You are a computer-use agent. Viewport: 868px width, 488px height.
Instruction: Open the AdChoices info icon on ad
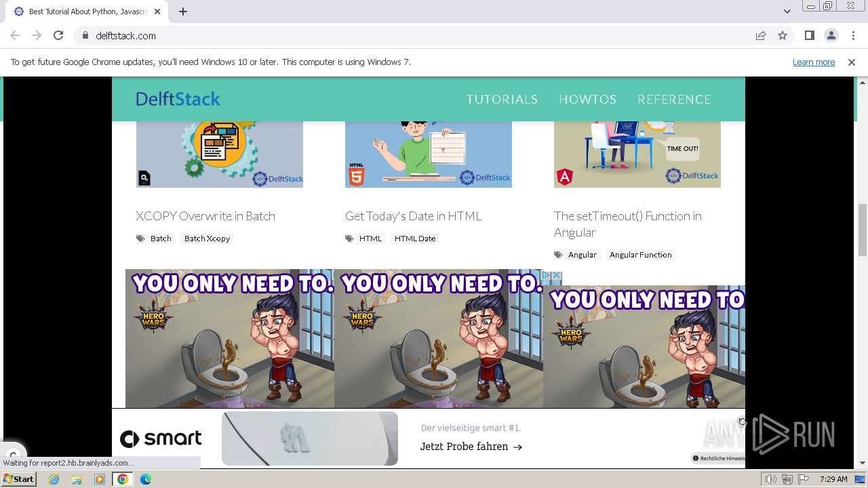(547, 275)
